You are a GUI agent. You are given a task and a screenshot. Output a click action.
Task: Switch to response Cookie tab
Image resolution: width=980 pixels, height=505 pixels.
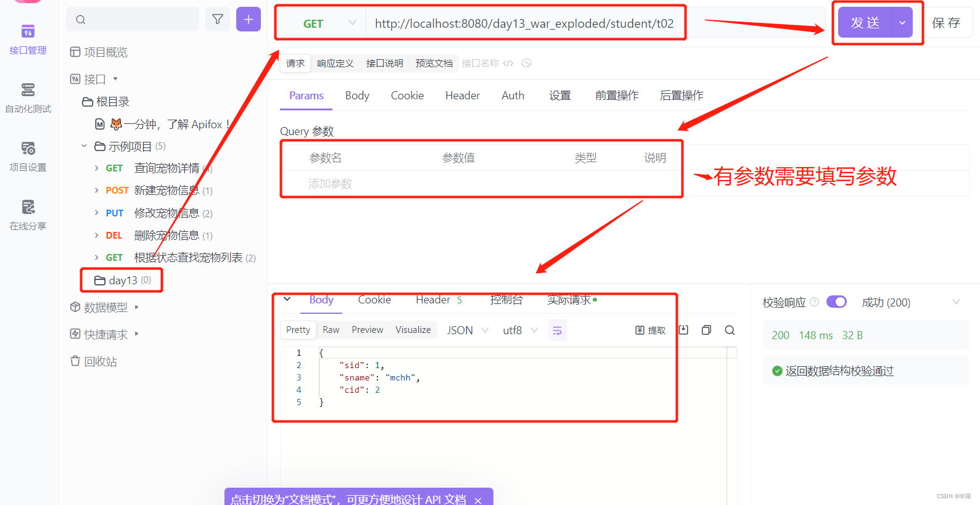(x=374, y=300)
